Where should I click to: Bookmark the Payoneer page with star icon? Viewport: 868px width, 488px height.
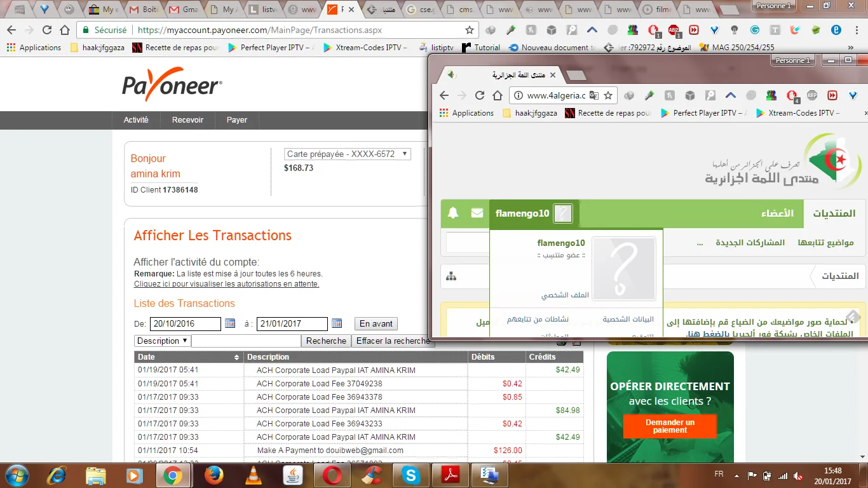[x=470, y=30]
